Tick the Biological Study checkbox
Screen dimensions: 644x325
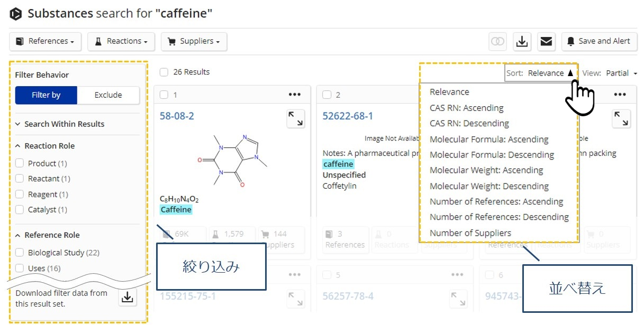click(x=20, y=253)
